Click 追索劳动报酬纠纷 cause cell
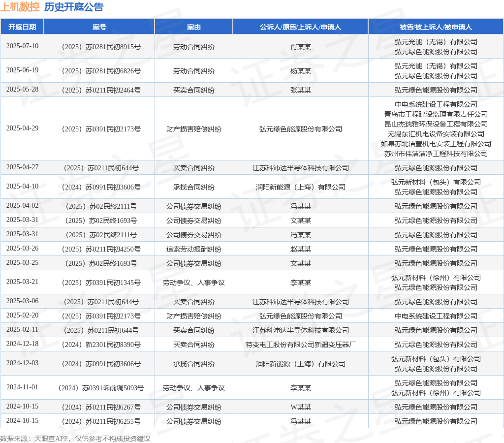 [x=194, y=249]
